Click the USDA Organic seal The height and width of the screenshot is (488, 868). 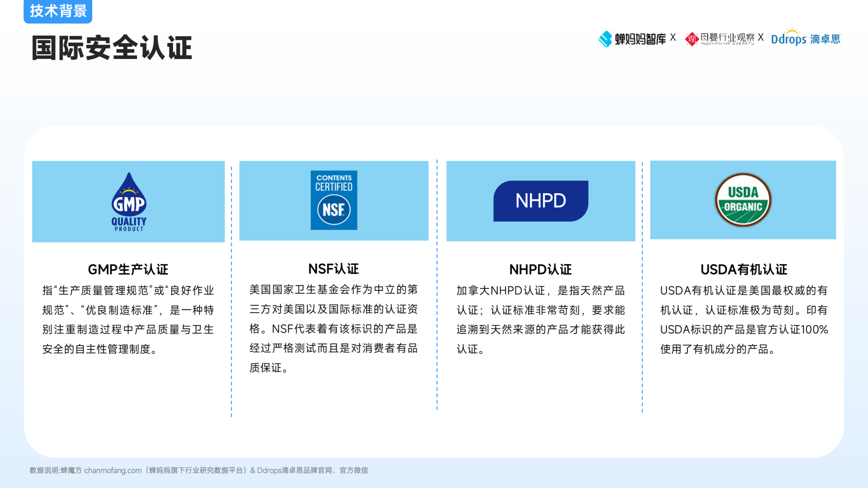743,200
